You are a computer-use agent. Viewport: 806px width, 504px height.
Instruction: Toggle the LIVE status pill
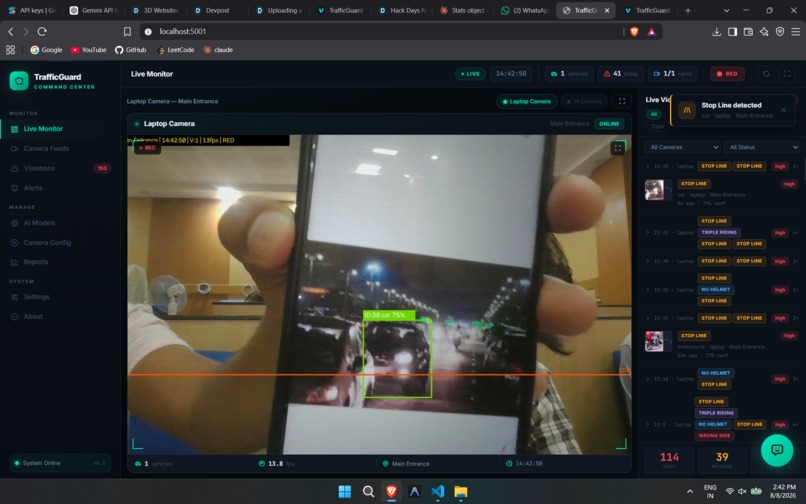point(470,74)
